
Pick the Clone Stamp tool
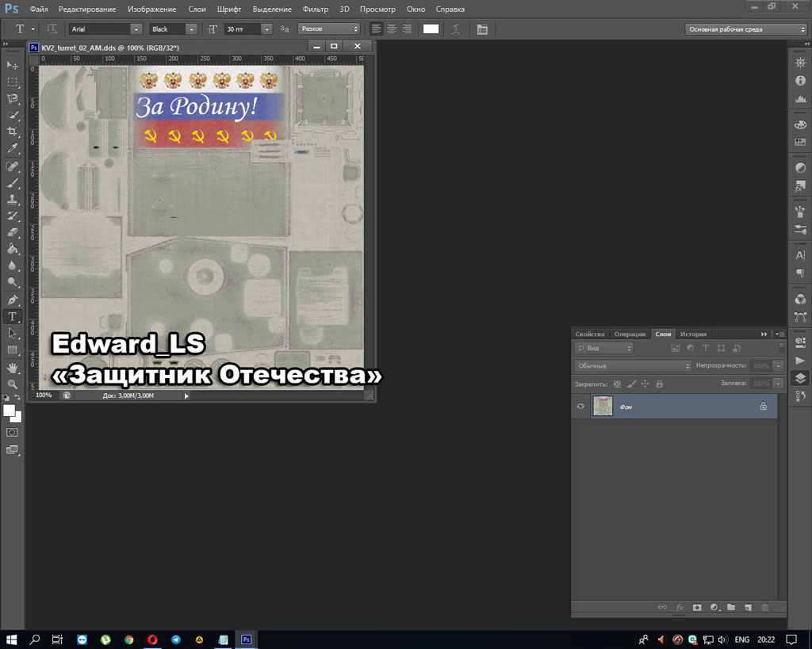(12, 199)
